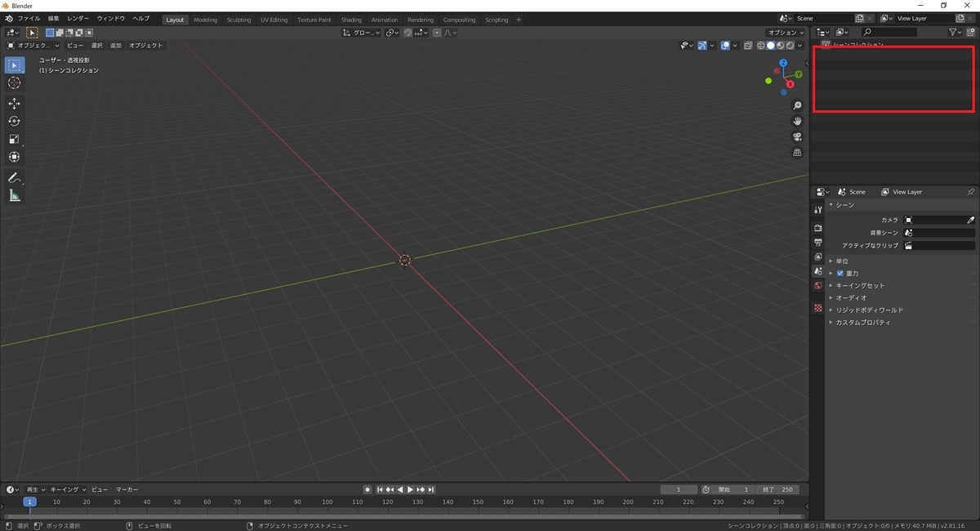Open the Output properties tab
Screen dimensions: 980x531
[817, 243]
